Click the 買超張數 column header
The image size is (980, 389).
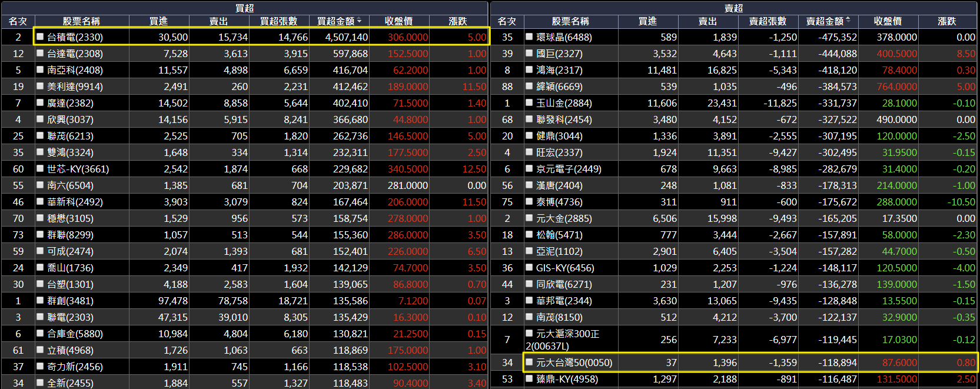[278, 21]
